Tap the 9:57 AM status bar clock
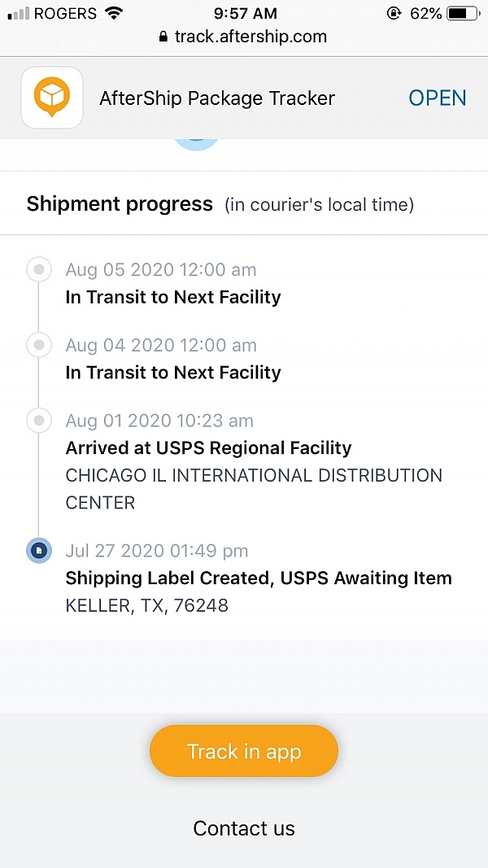This screenshot has width=488, height=868. coord(244,13)
